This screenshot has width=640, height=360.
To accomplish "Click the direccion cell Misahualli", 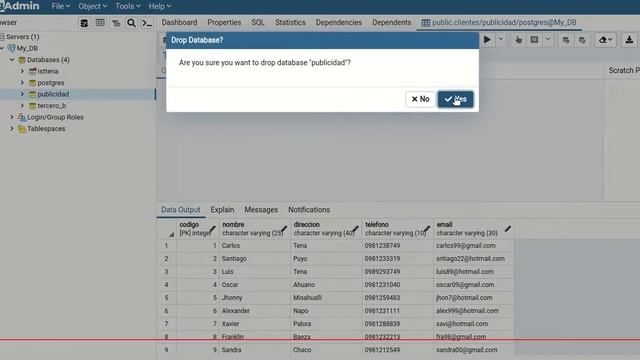I will (x=326, y=298).
